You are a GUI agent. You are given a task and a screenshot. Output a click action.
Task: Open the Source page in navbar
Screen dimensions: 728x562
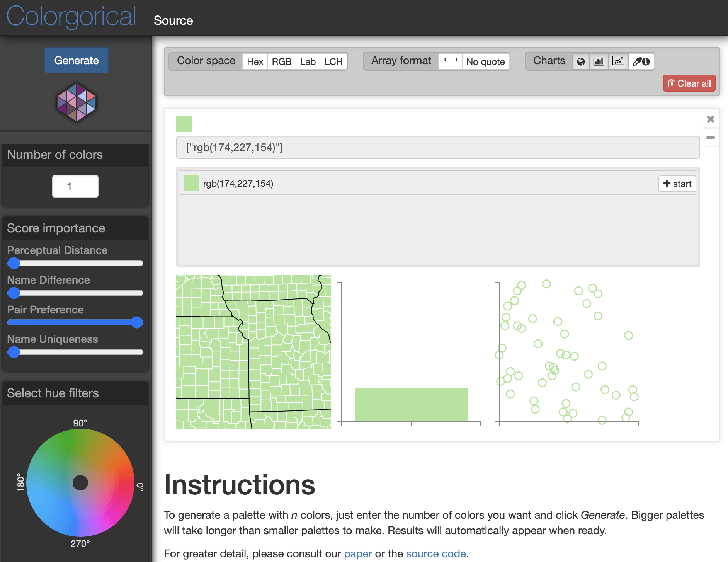pyautogui.click(x=173, y=20)
